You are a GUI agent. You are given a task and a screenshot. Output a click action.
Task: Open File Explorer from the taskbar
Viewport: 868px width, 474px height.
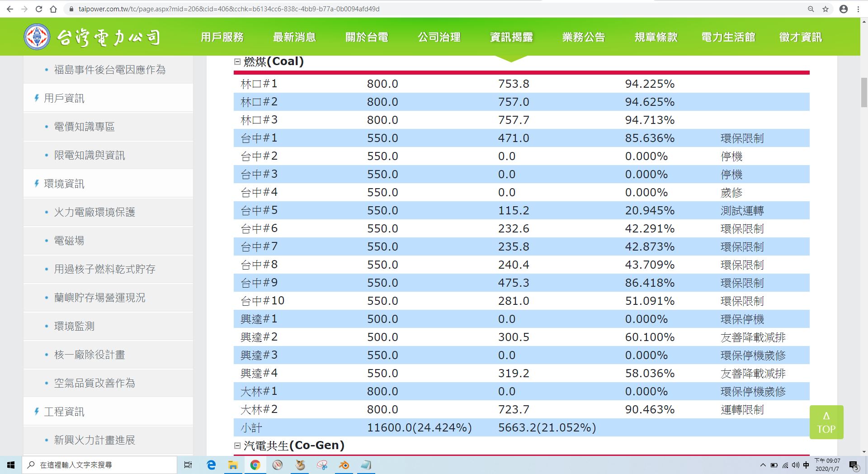(x=233, y=465)
